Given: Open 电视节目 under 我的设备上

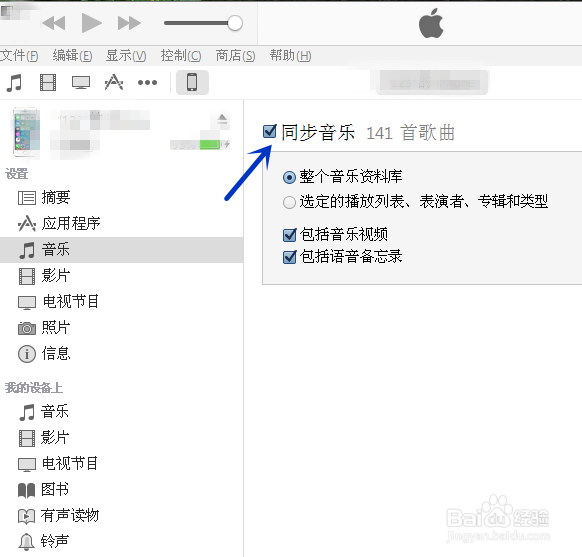Looking at the screenshot, I should [121, 464].
